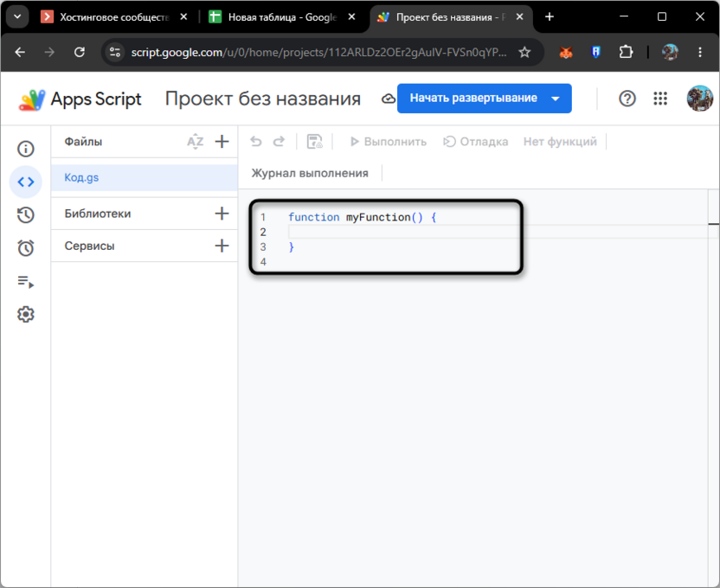Screen dimensions: 720x588
Task: Click the 'Сервисы' section label
Action: coord(89,246)
